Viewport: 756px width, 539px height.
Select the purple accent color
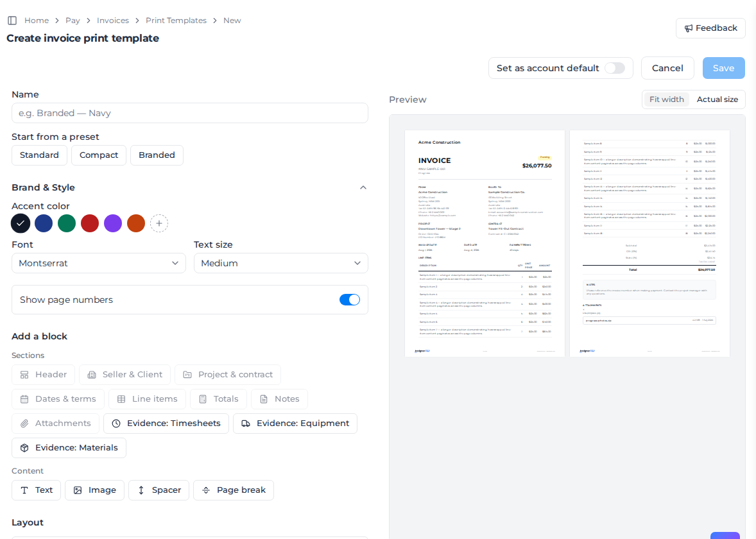tap(114, 223)
